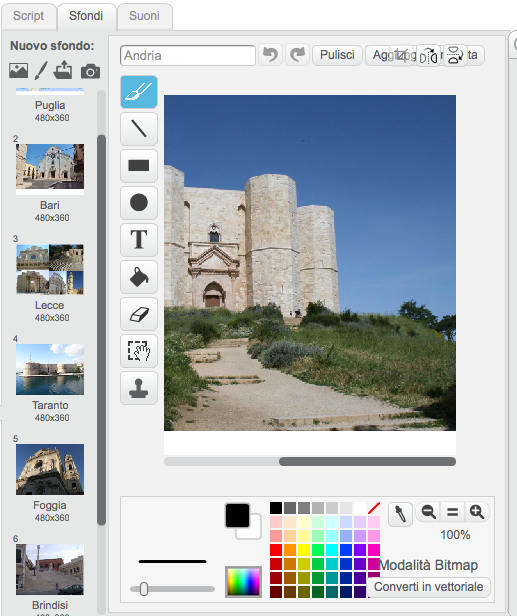The width and height of the screenshot is (517, 616).
Task: Flip image up-down
Action: tap(455, 55)
